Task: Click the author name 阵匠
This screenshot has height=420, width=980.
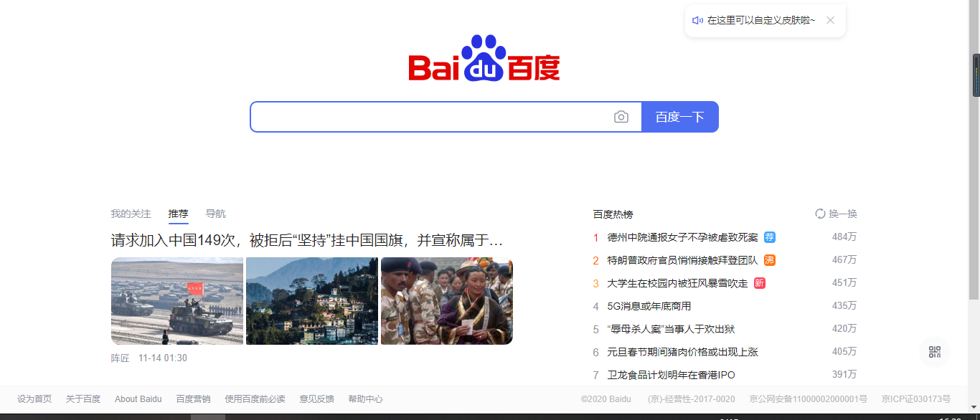Action: point(120,358)
